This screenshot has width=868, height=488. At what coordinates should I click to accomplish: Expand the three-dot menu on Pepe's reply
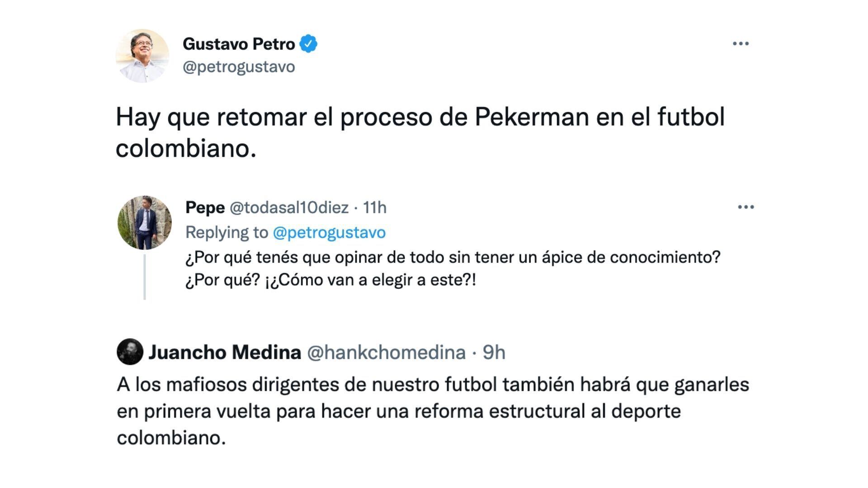click(745, 207)
